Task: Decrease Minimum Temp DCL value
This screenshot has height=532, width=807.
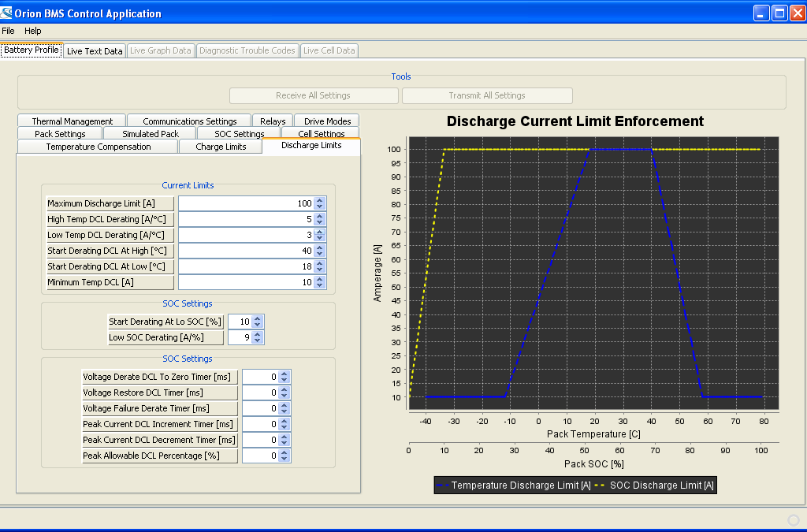Action: (320, 285)
